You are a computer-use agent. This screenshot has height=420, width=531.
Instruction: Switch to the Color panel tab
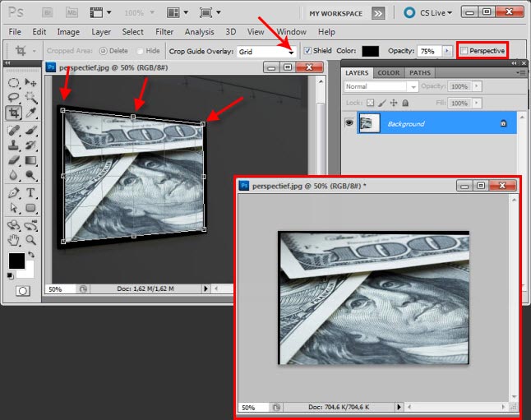(389, 73)
